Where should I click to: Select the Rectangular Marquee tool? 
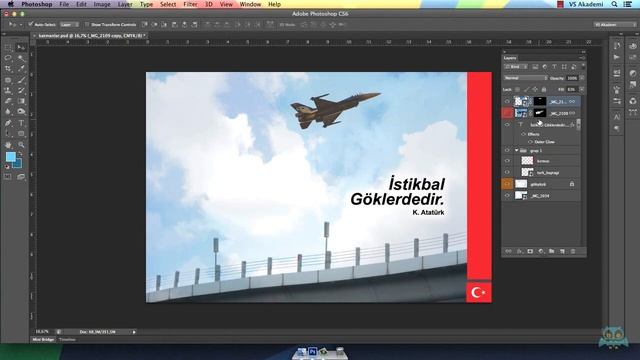pyautogui.click(x=8, y=48)
